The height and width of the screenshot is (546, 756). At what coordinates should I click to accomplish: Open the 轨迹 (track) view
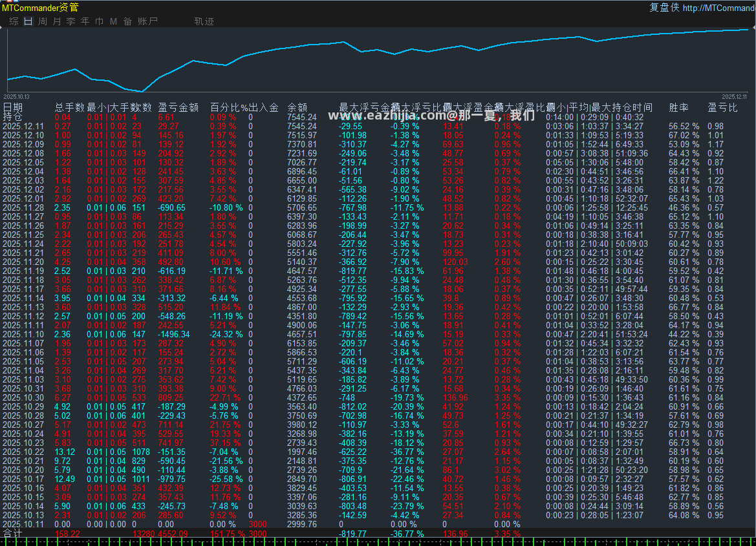pos(204,21)
